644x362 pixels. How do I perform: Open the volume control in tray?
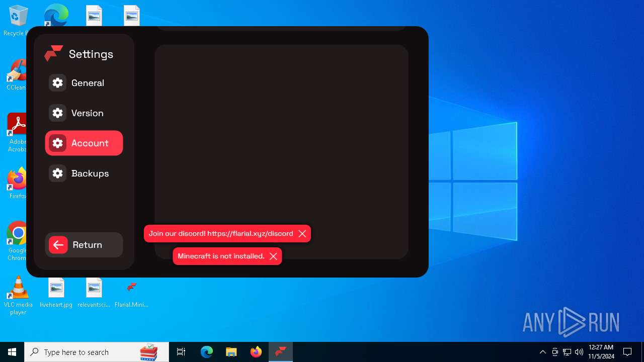[579, 352]
